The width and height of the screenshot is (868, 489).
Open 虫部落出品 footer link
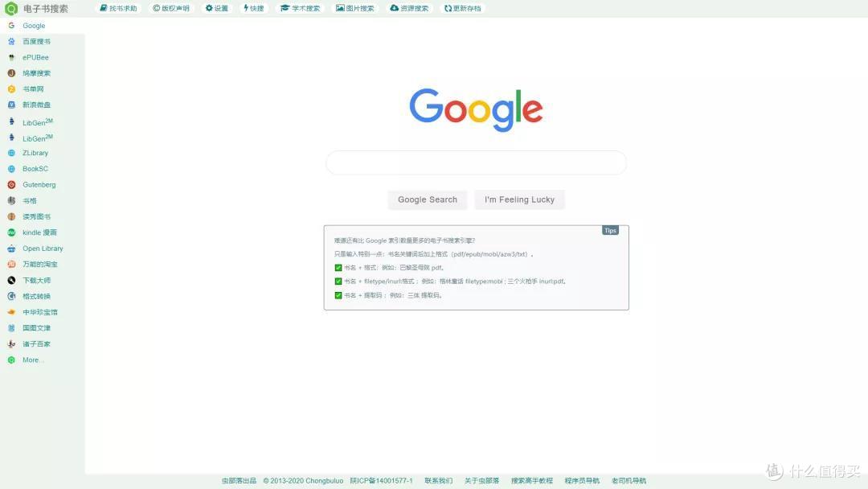click(x=240, y=481)
